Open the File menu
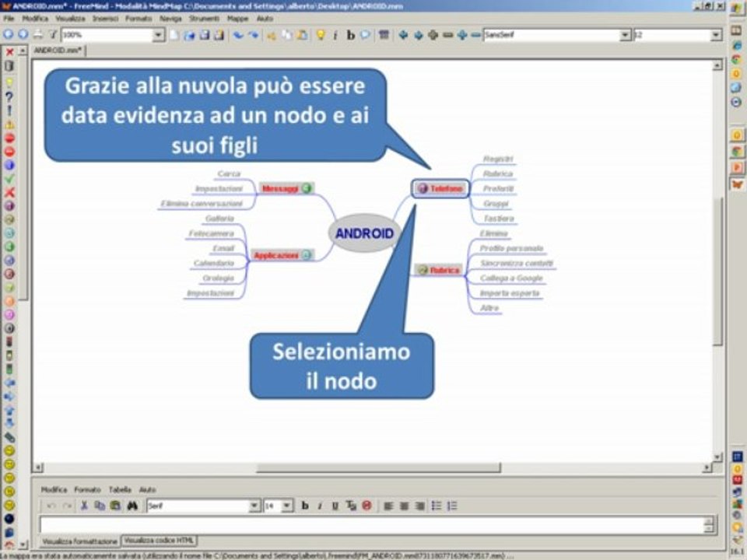747x560 pixels. pyautogui.click(x=9, y=19)
